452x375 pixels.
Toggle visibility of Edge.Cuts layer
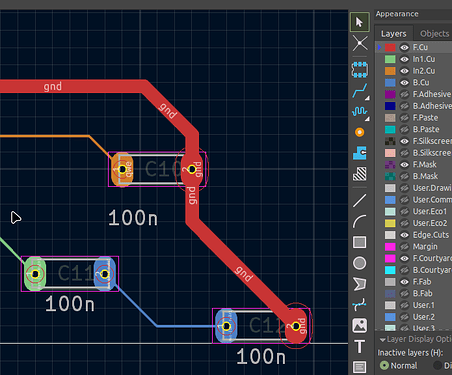(404, 235)
